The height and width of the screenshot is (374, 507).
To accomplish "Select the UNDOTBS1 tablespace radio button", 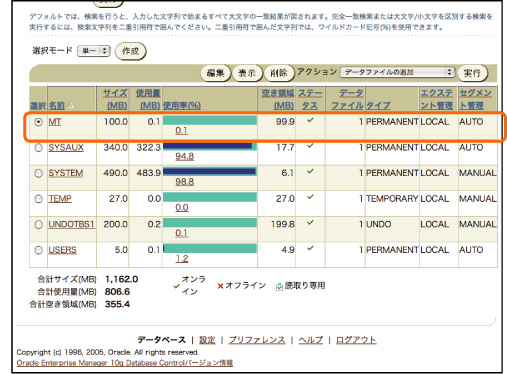I will 39,225.
